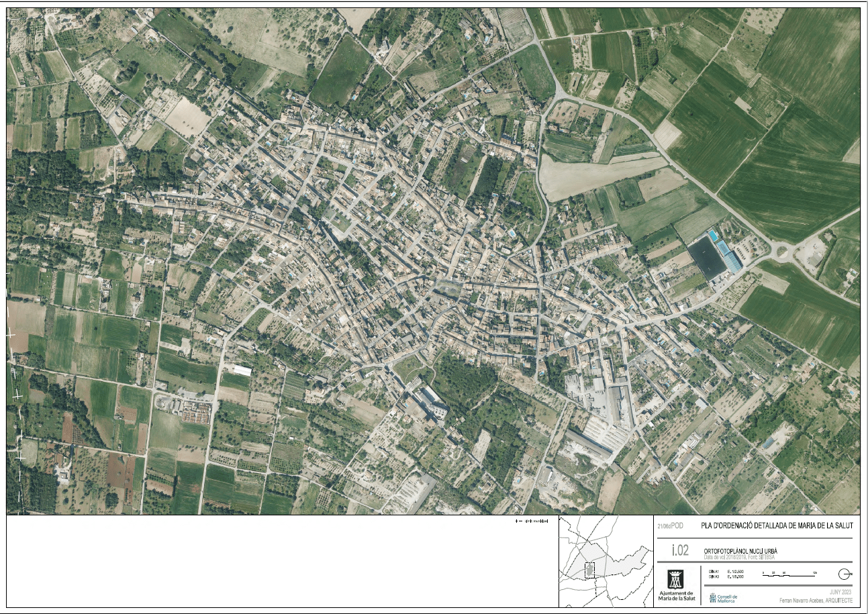Click the Consell de Mallorca logo
The height and width of the screenshot is (614, 868).
723,598
